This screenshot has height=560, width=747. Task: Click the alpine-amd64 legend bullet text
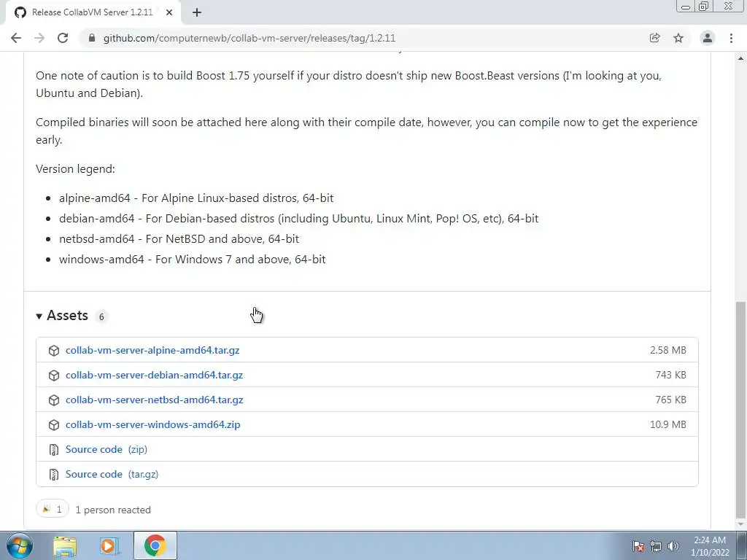(196, 198)
